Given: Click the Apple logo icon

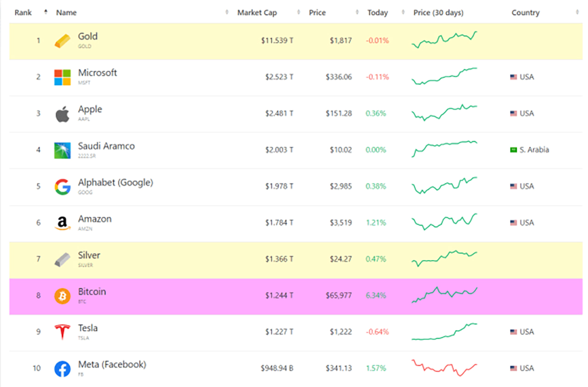Looking at the screenshot, I should (62, 114).
